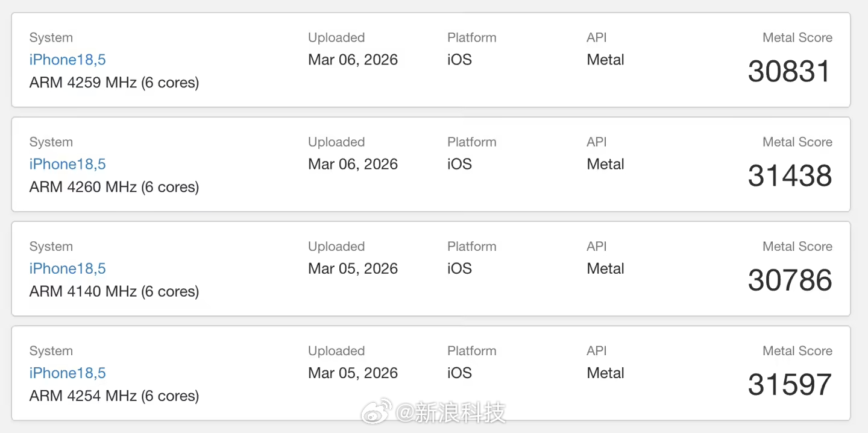
Task: Click iOS platform in first result card
Action: (459, 60)
